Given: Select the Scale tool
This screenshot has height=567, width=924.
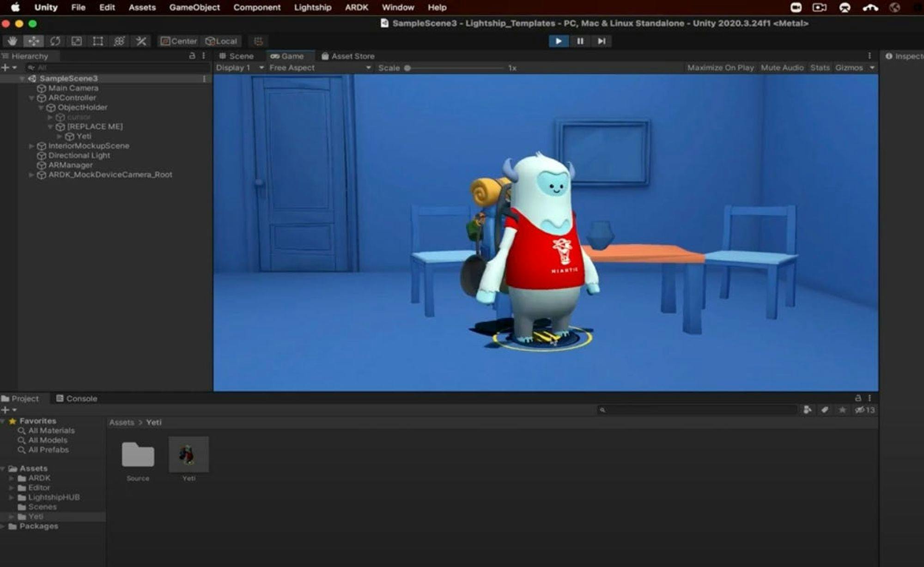Looking at the screenshot, I should 76,41.
